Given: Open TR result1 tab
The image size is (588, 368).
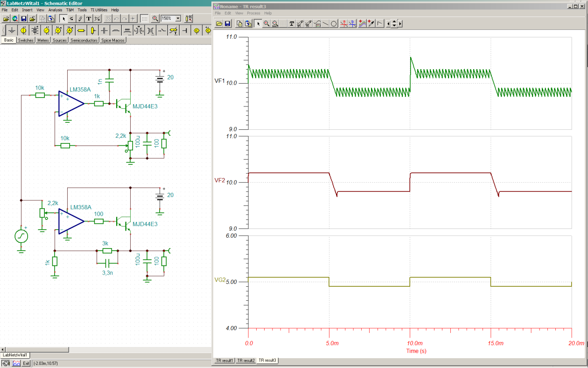Looking at the screenshot, I should 224,361.
